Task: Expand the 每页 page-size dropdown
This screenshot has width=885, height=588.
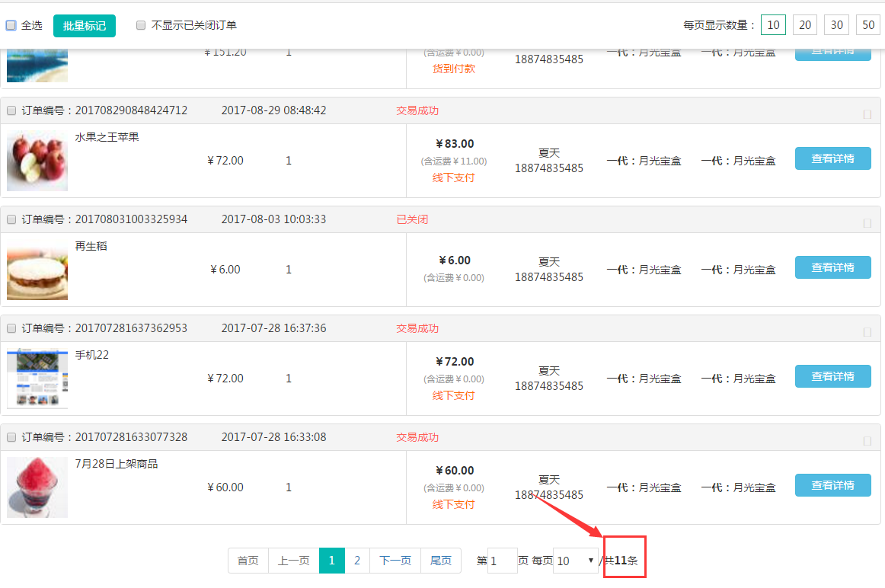Action: point(576,561)
